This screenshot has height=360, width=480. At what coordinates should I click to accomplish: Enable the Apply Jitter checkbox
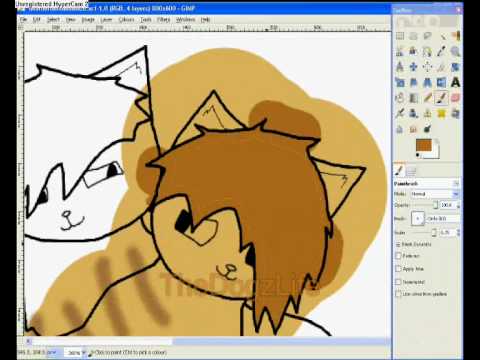[398, 269]
